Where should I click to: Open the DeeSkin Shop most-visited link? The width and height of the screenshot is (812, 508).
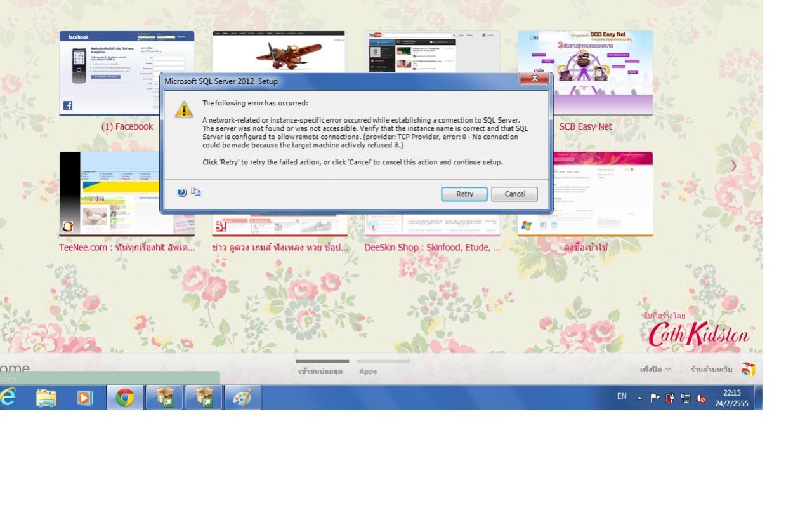432,248
